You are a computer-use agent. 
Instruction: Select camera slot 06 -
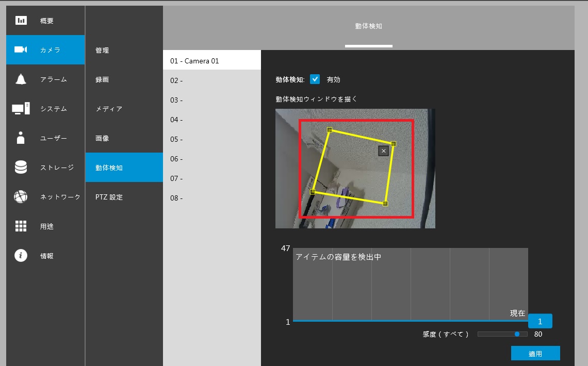coord(212,159)
